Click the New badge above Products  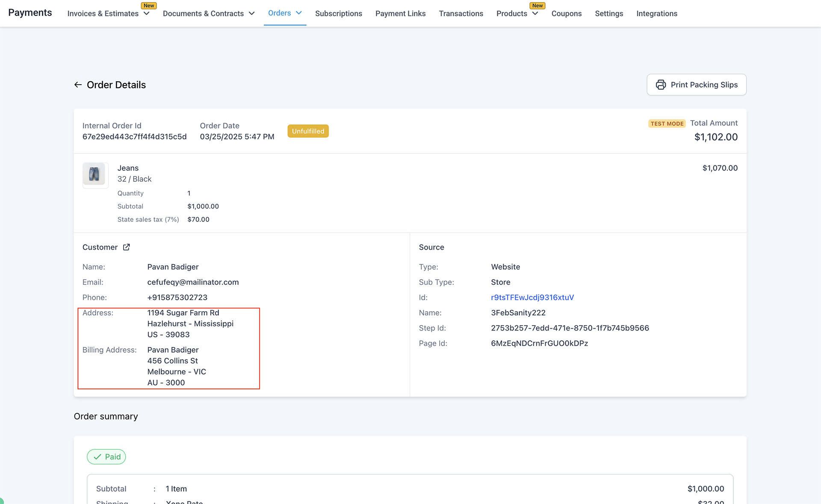coord(537,6)
